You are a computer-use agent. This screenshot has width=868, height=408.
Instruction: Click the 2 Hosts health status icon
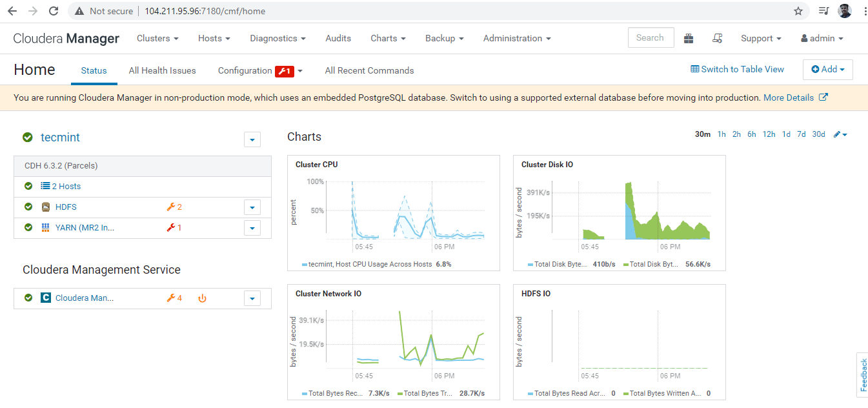(28, 186)
